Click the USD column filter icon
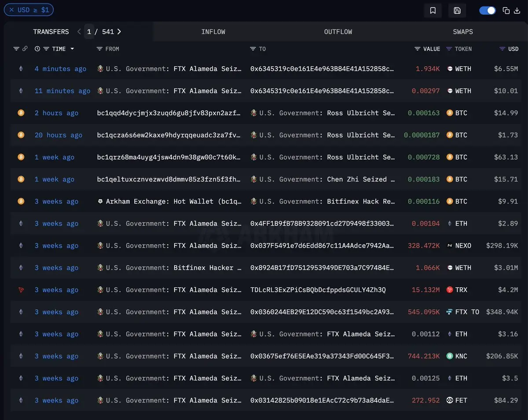The image size is (528, 420). (502, 49)
